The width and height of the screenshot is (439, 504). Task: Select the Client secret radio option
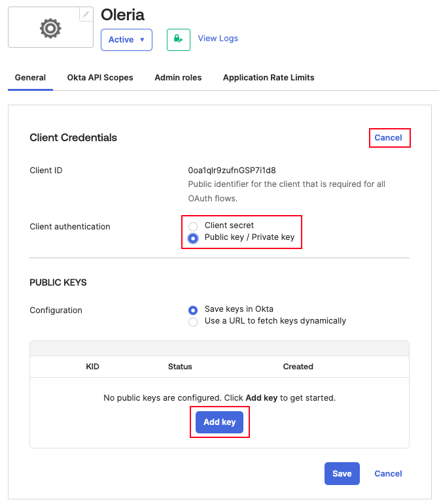tap(193, 226)
